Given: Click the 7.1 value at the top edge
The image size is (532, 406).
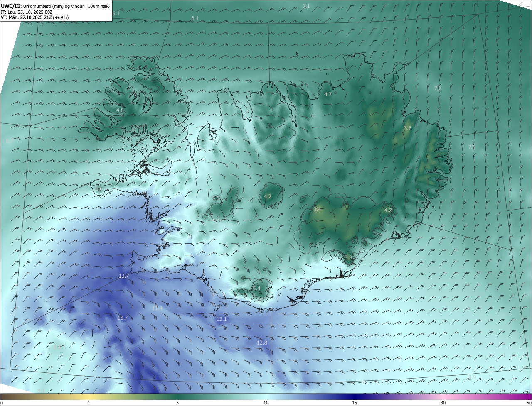Looking at the screenshot, I should coord(306,6).
